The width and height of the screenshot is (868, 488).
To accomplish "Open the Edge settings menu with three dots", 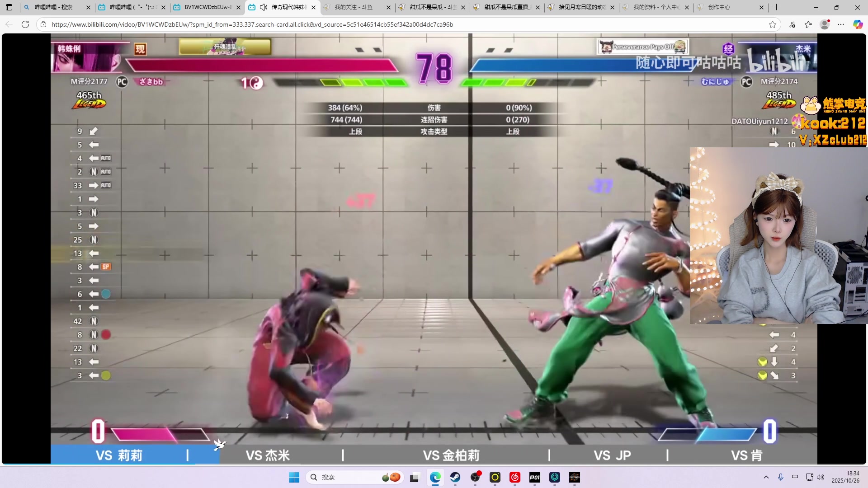I will (842, 24).
